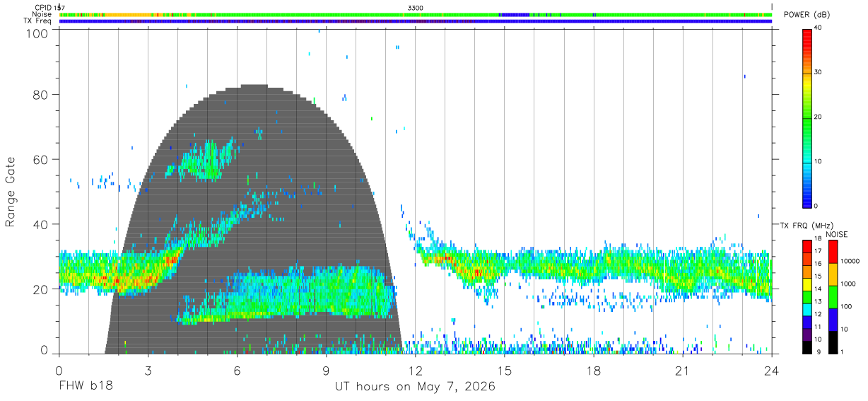This screenshot has height=401, width=868.
Task: Click the 21 tick on UT hours axis
Action: pyautogui.click(x=683, y=369)
